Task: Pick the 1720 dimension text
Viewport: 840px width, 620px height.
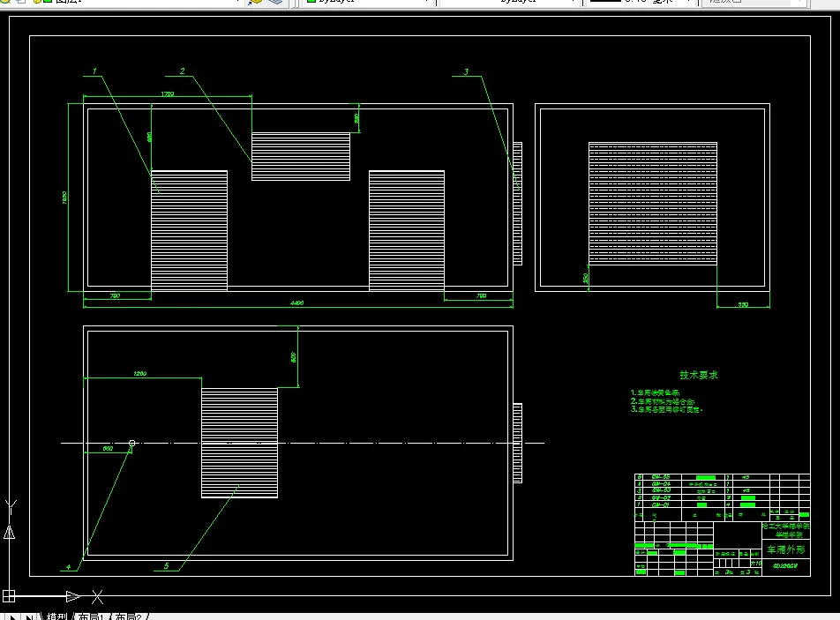Action: pyautogui.click(x=168, y=93)
